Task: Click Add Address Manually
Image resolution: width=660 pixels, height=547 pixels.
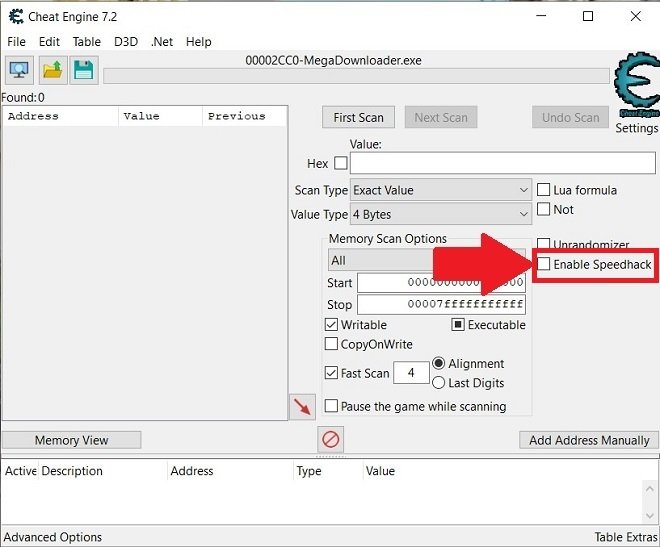Action: (x=589, y=440)
